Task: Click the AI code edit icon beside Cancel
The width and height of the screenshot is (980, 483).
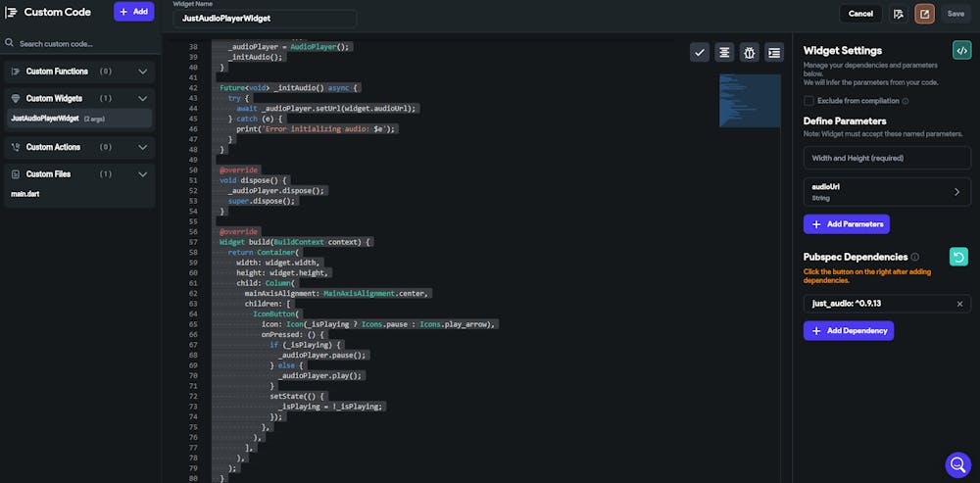Action: click(x=899, y=14)
